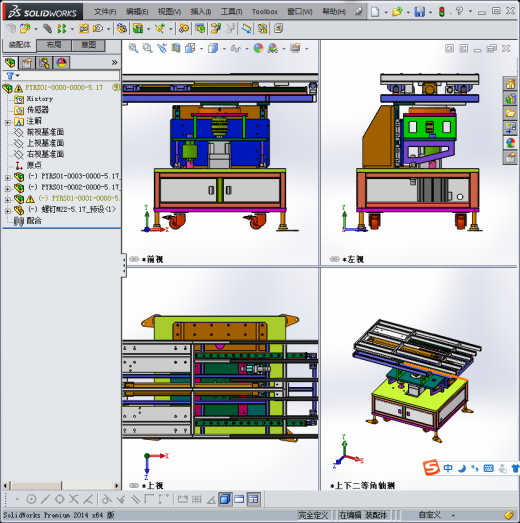
Task: Open the 文件(F) menu
Action: pos(105,12)
